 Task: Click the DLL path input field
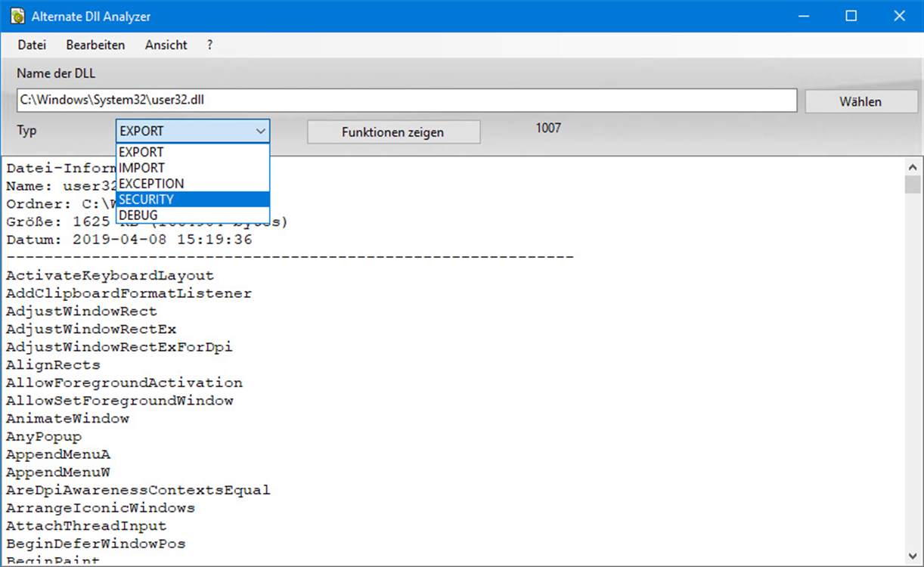[x=407, y=100]
